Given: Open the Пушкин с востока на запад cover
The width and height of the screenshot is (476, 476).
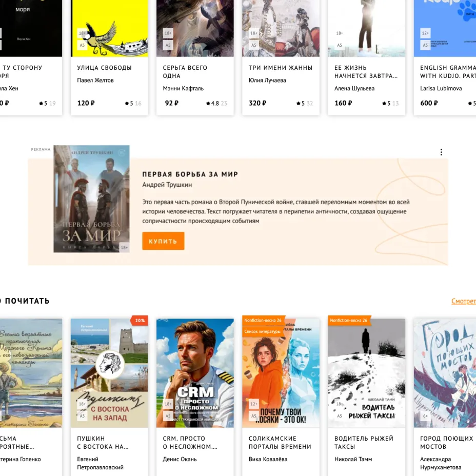Looking at the screenshot, I should coord(109,373).
